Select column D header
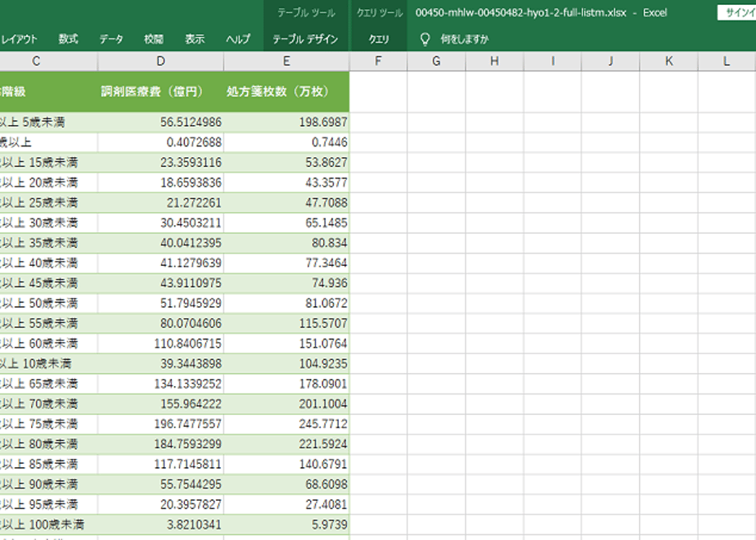756x540 pixels. coord(160,61)
